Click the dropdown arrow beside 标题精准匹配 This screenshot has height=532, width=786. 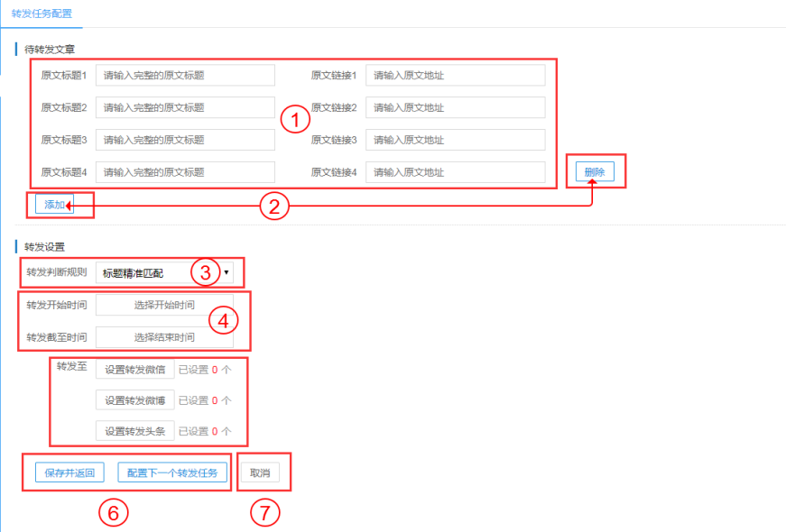tap(227, 271)
